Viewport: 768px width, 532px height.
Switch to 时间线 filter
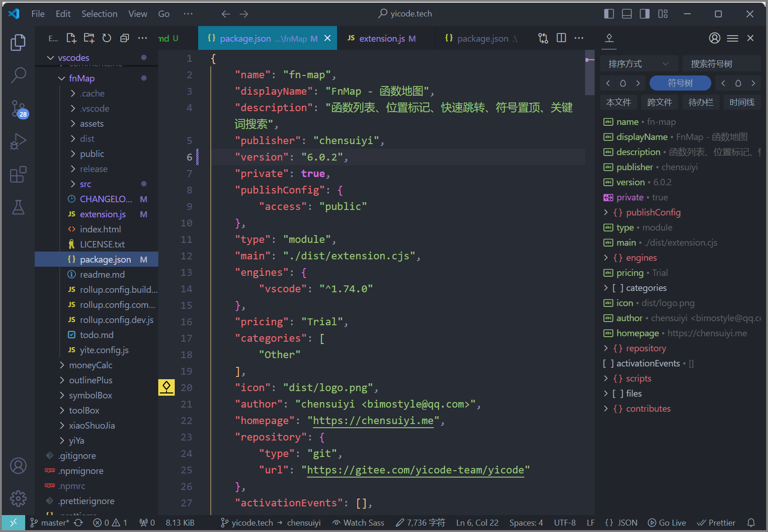tap(742, 102)
